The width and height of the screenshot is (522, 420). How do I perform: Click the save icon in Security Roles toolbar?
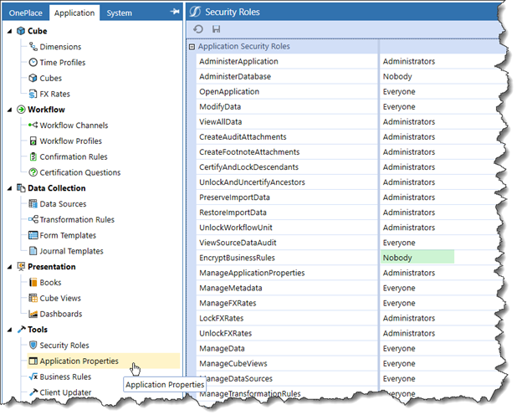217,28
